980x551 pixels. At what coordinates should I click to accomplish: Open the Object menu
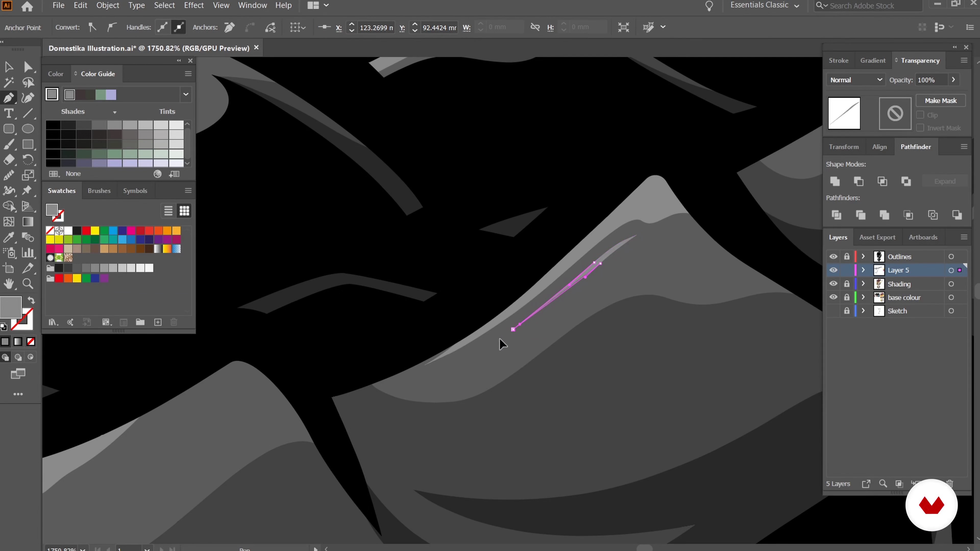coord(108,5)
